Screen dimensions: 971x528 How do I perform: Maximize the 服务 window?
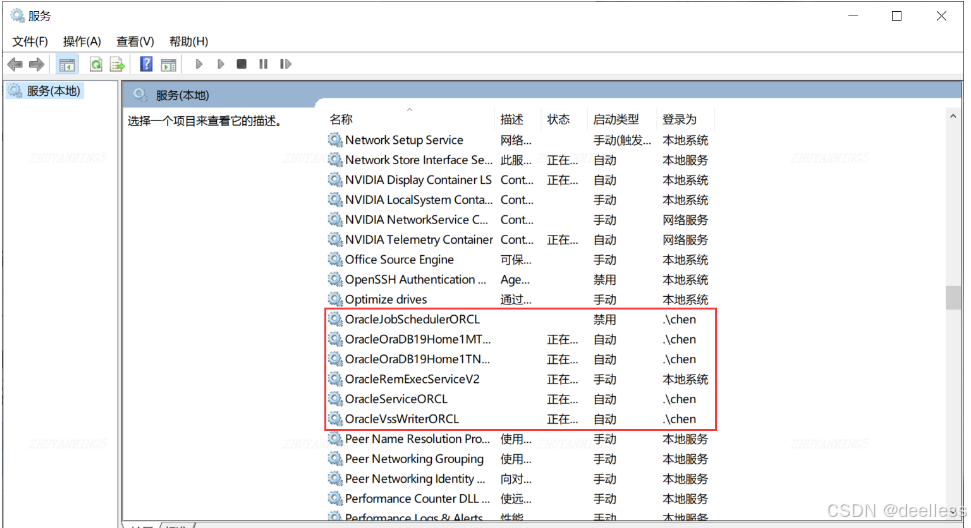tap(897, 16)
